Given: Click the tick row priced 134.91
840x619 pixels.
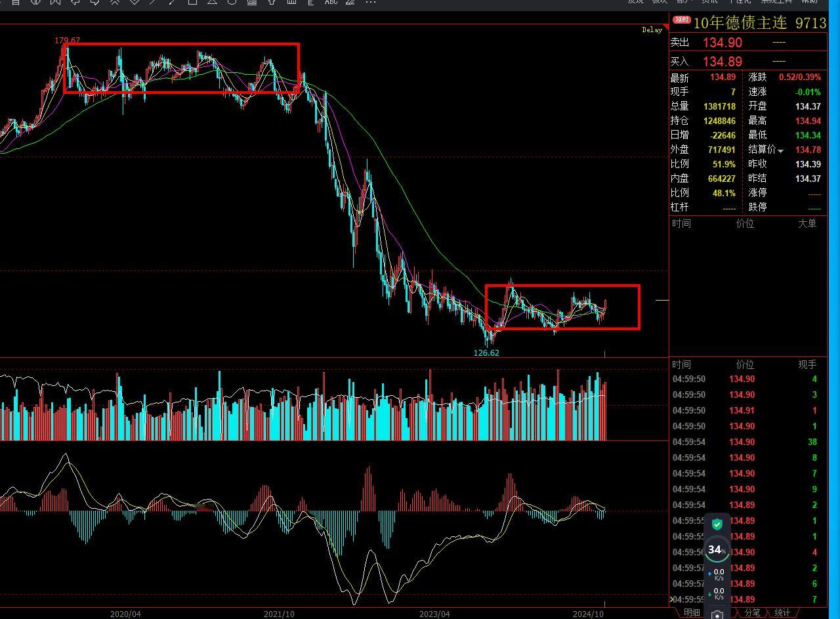Looking at the screenshot, I should (x=747, y=410).
